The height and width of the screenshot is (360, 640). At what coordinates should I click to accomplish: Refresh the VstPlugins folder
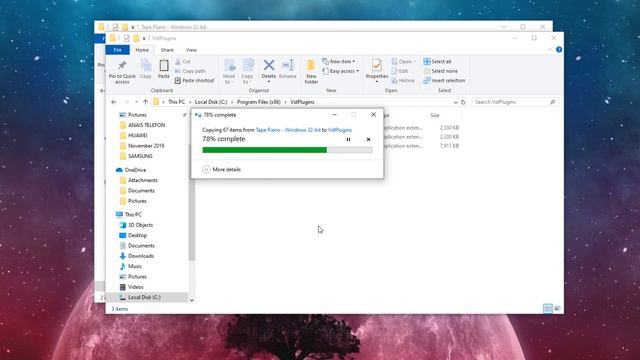pos(463,102)
